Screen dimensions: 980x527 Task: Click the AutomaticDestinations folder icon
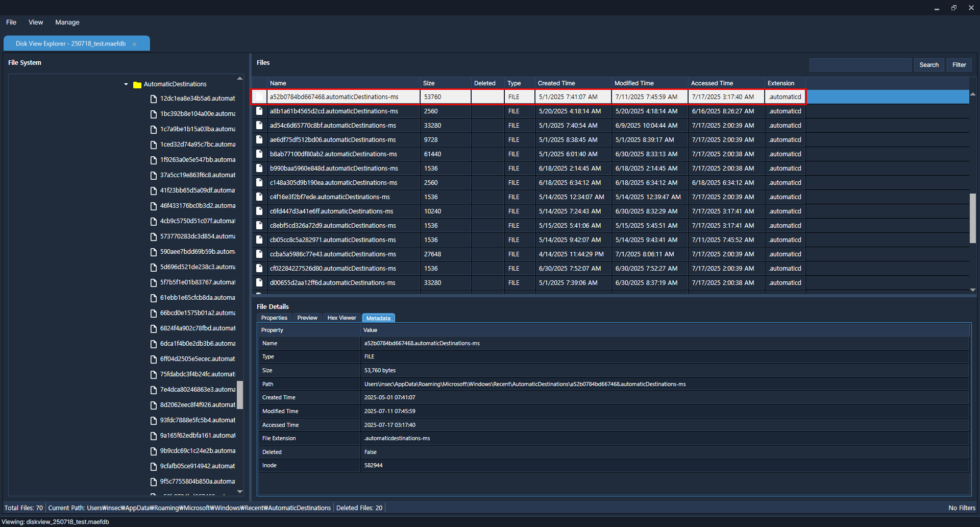[x=137, y=85]
